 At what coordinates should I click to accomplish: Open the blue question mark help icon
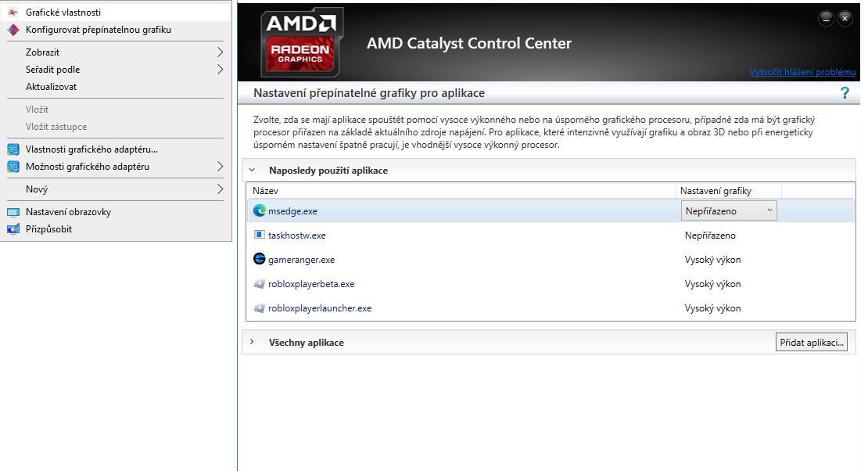click(x=845, y=93)
